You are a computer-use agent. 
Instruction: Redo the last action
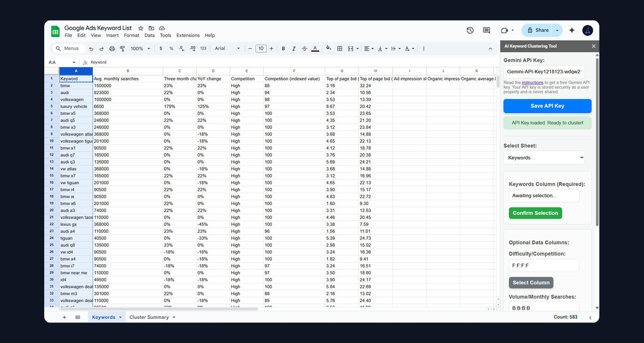pos(101,48)
